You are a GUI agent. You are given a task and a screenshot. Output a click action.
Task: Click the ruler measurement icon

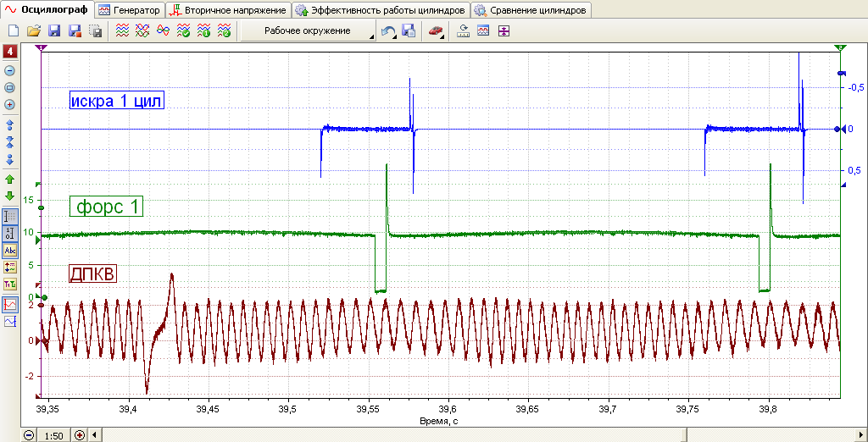(463, 31)
